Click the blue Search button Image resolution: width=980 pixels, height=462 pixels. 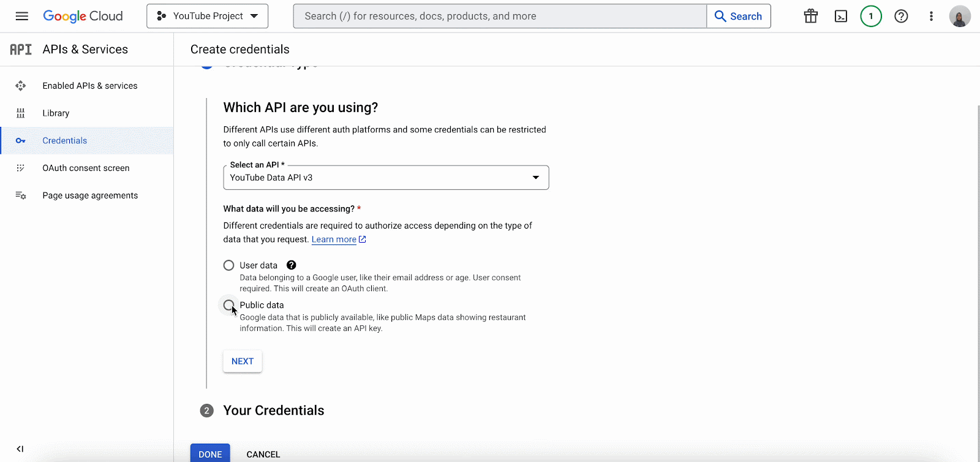click(739, 16)
